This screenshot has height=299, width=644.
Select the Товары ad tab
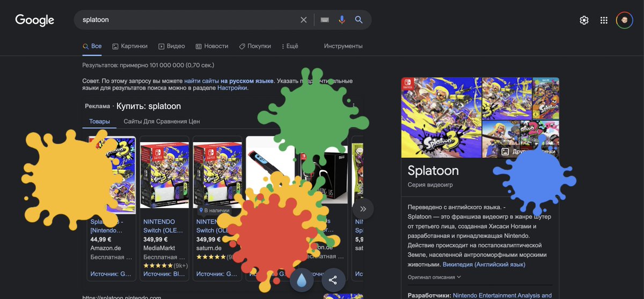pyautogui.click(x=99, y=121)
